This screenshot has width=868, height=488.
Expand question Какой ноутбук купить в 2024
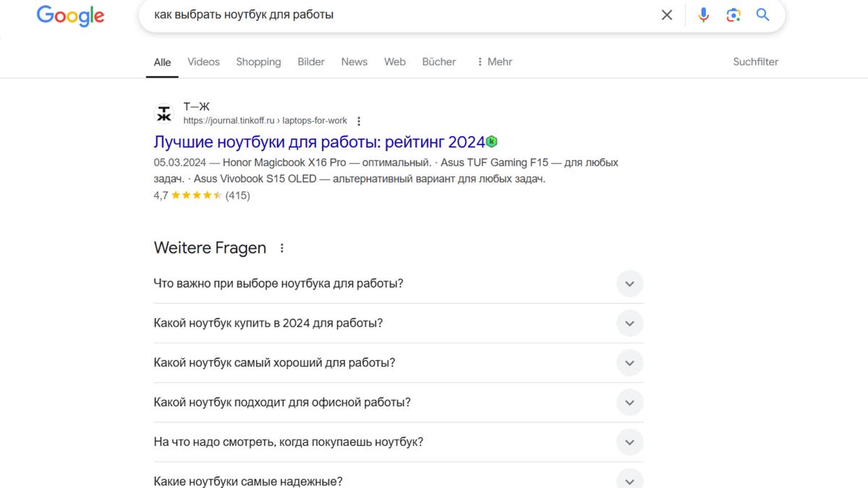tap(399, 323)
